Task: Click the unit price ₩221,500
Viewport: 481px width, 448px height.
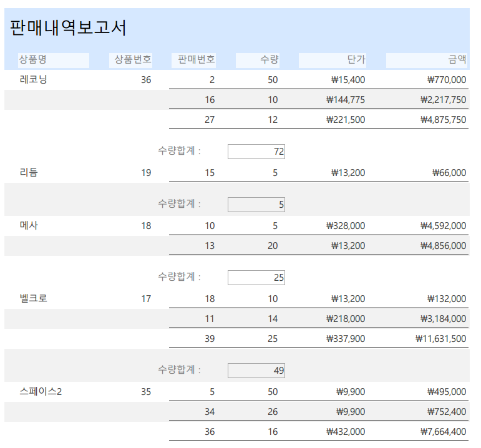Action: pos(346,120)
